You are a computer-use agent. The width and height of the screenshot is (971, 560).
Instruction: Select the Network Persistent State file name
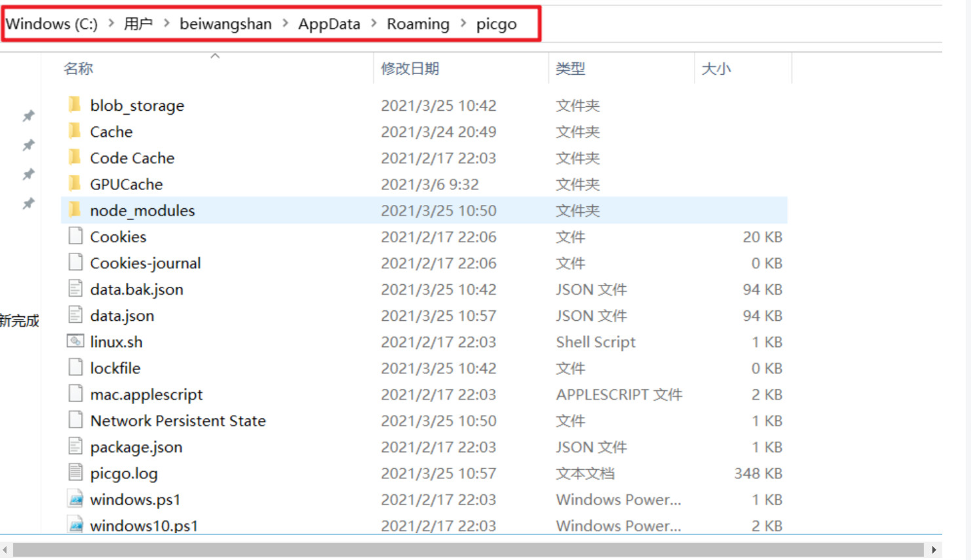coord(178,420)
